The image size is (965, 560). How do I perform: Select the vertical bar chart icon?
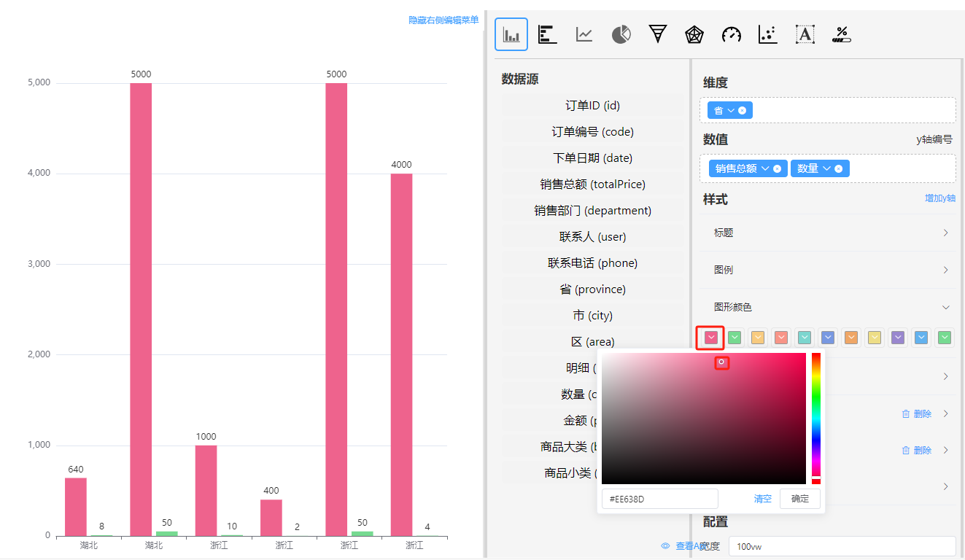pos(511,34)
